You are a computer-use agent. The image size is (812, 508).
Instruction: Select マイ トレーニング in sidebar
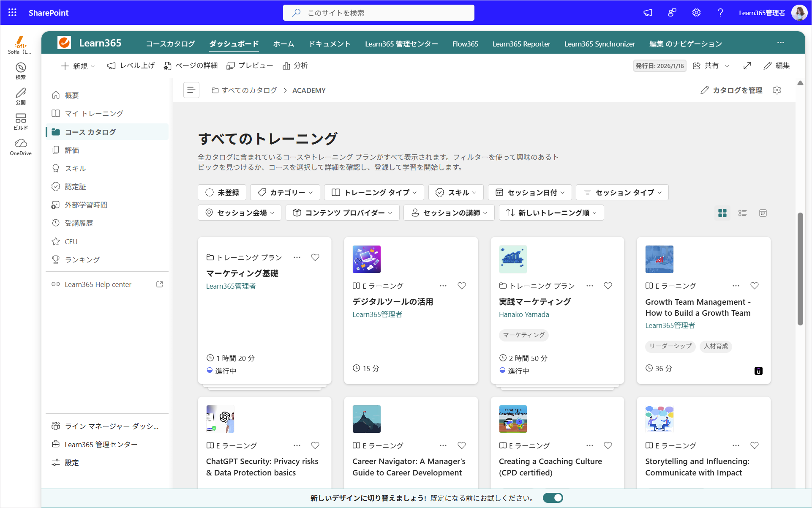[x=107, y=113]
